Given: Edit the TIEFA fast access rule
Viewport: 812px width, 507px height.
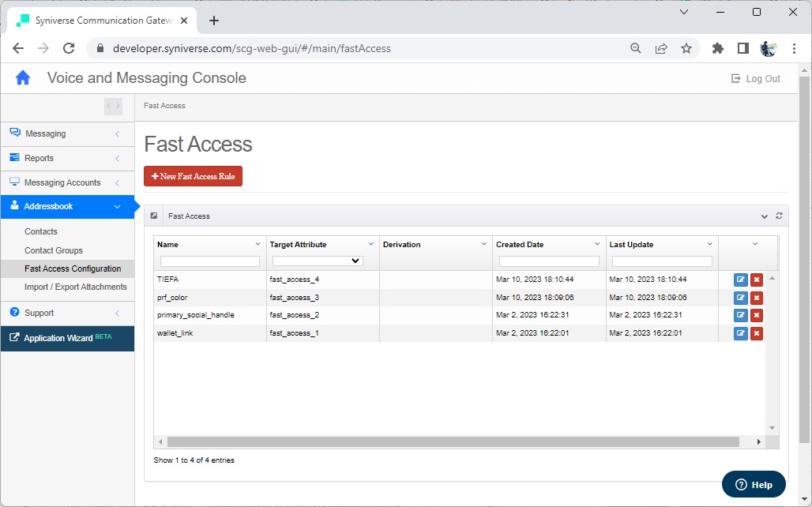Looking at the screenshot, I should pos(741,280).
